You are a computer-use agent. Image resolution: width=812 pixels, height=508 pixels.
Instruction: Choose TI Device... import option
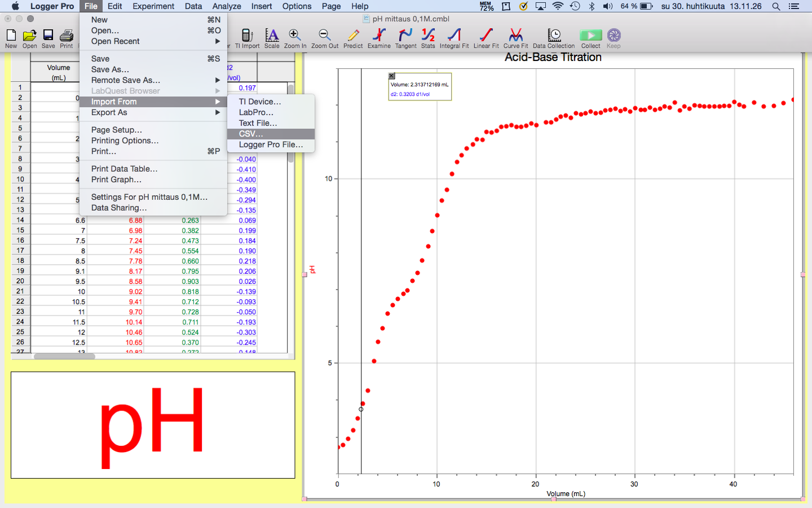[271, 102]
